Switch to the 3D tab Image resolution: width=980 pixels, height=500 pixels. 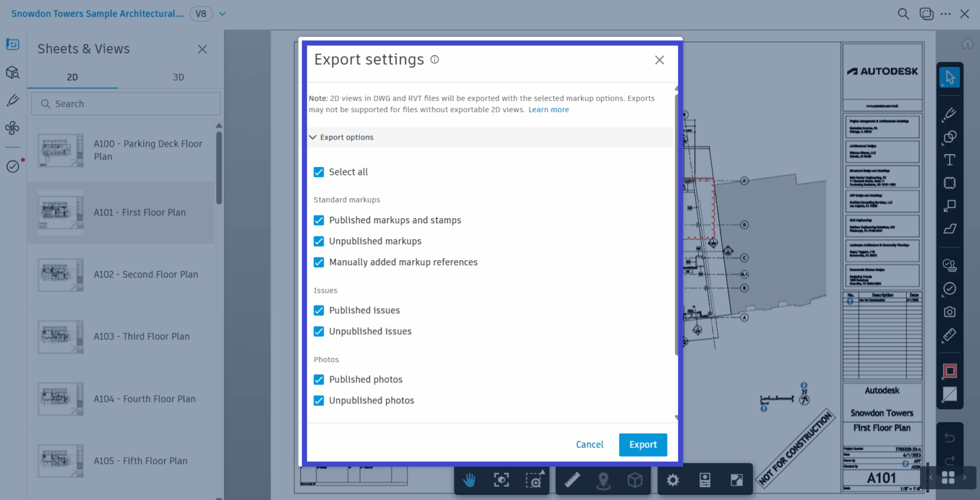(x=178, y=77)
